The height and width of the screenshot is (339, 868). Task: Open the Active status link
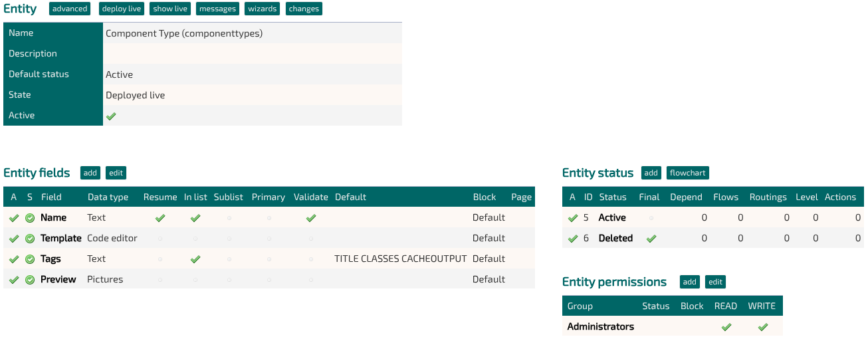(x=612, y=217)
